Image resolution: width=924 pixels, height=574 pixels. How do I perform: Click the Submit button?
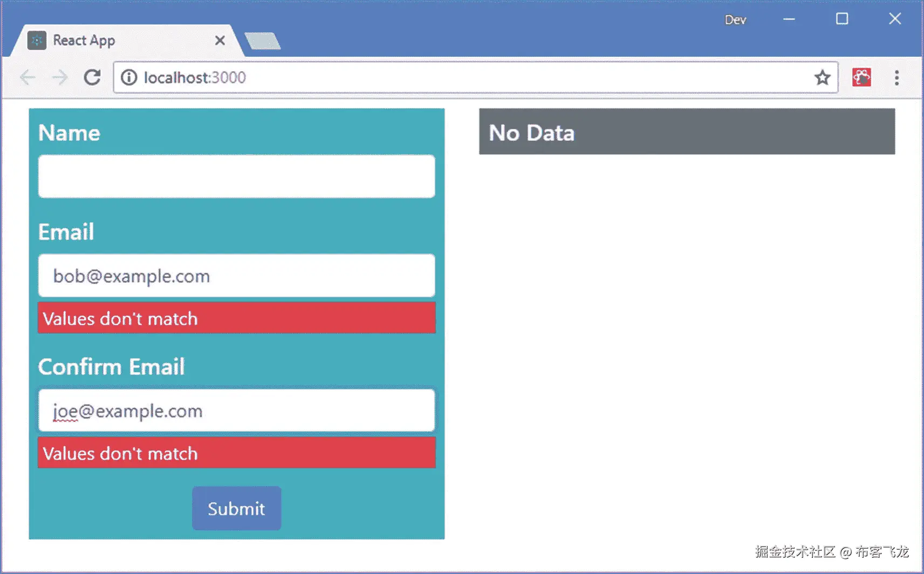(236, 508)
